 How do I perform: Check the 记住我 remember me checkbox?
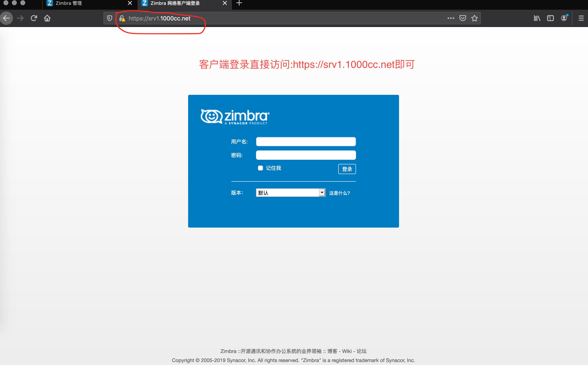tap(260, 168)
